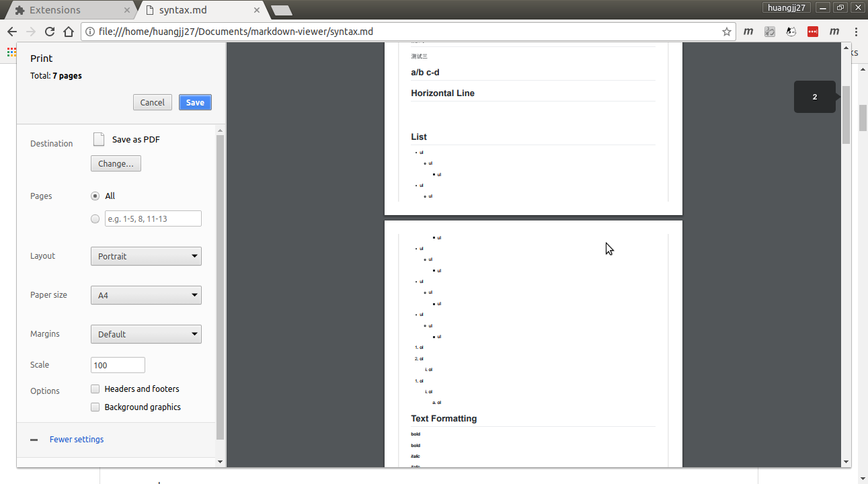Click the preview page showing Horizontal Line
Image resolution: width=868 pixels, height=484 pixels.
pos(533,128)
